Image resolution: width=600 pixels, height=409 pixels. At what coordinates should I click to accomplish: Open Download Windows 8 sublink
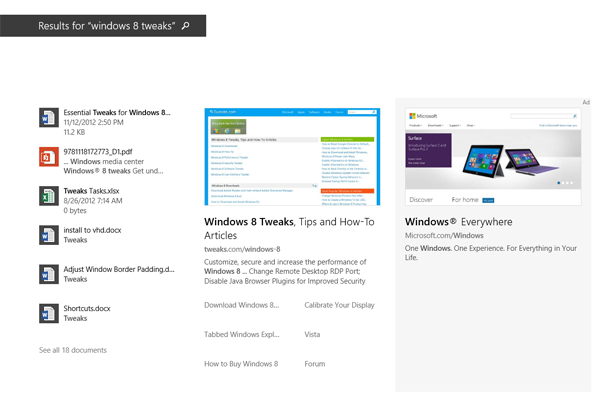pos(241,305)
